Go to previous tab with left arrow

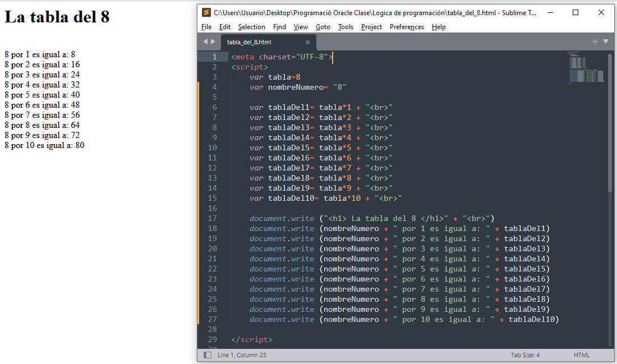pos(205,42)
